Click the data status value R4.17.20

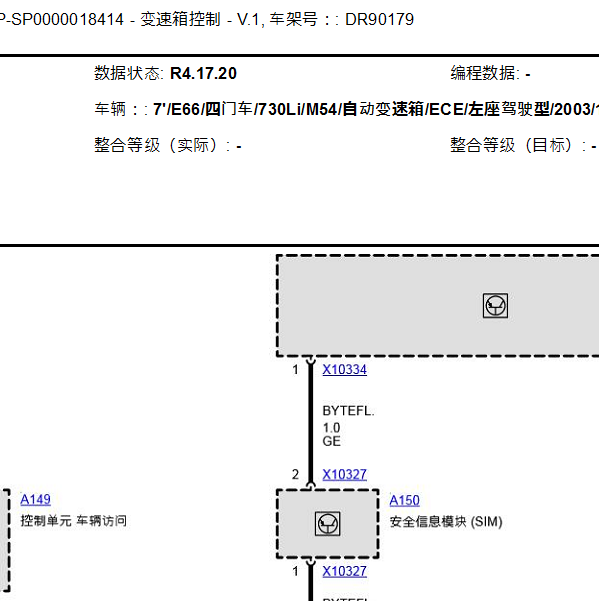[203, 74]
